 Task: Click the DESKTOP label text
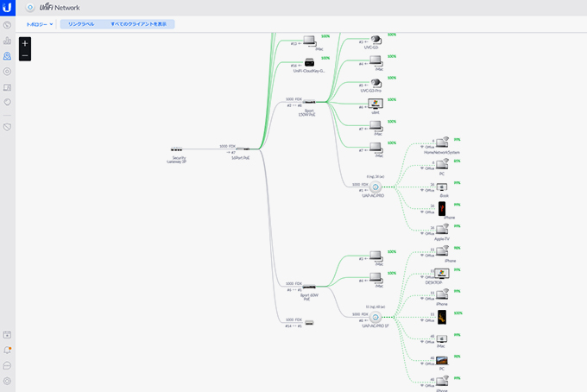click(x=433, y=283)
